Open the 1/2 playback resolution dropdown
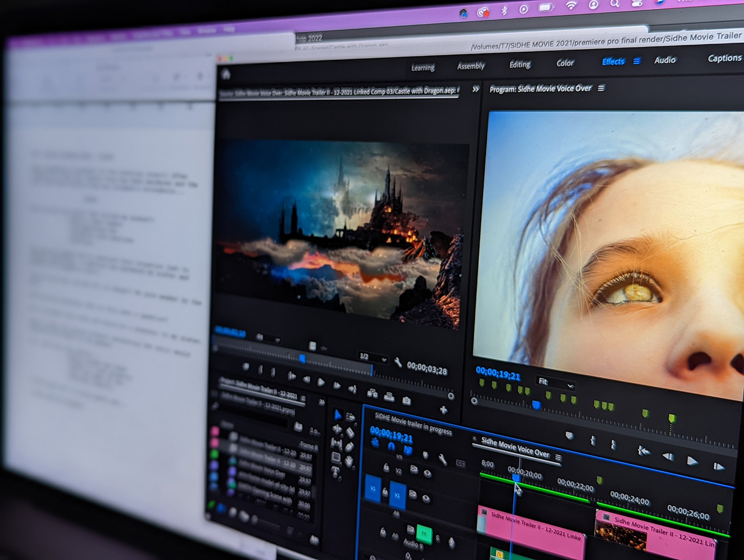The height and width of the screenshot is (560, 744). click(x=373, y=357)
